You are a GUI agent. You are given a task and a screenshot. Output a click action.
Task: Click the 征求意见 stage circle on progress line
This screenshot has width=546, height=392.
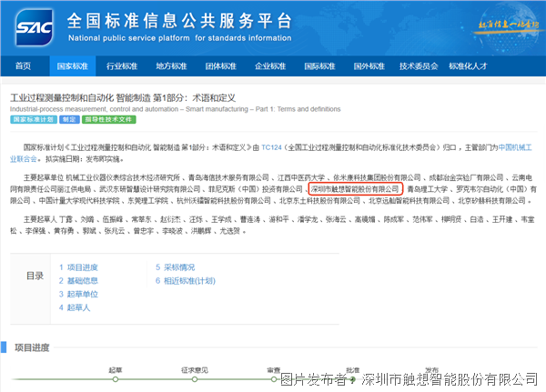click(x=195, y=381)
